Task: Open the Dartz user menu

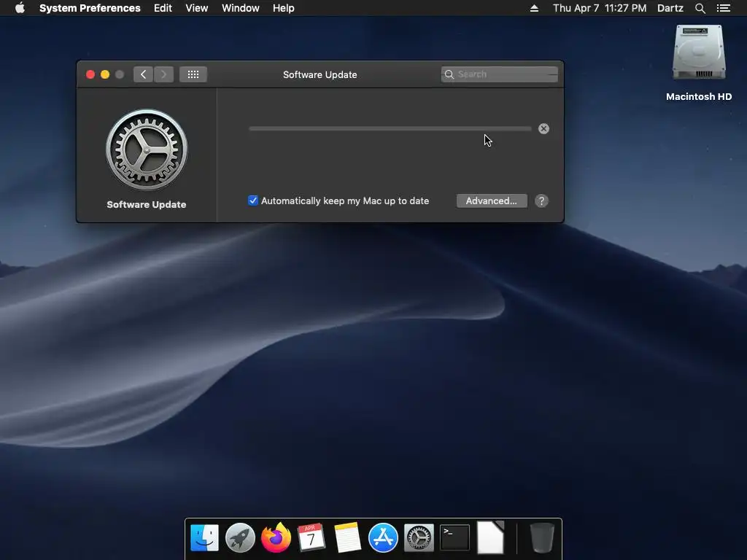Action: click(x=670, y=8)
